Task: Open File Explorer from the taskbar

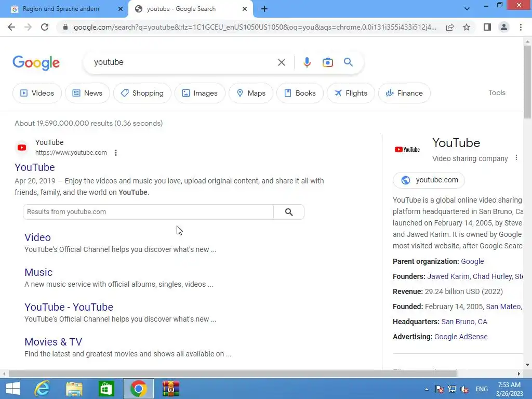Action: pos(74,389)
